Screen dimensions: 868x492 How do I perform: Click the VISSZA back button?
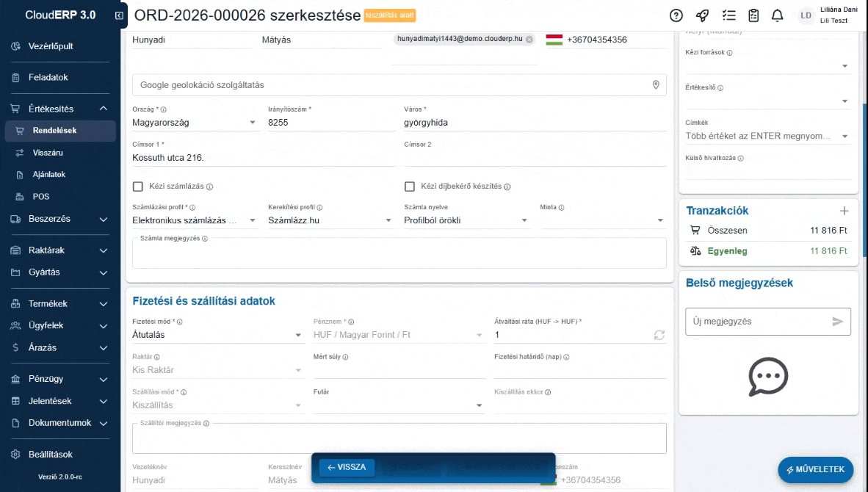click(x=347, y=468)
